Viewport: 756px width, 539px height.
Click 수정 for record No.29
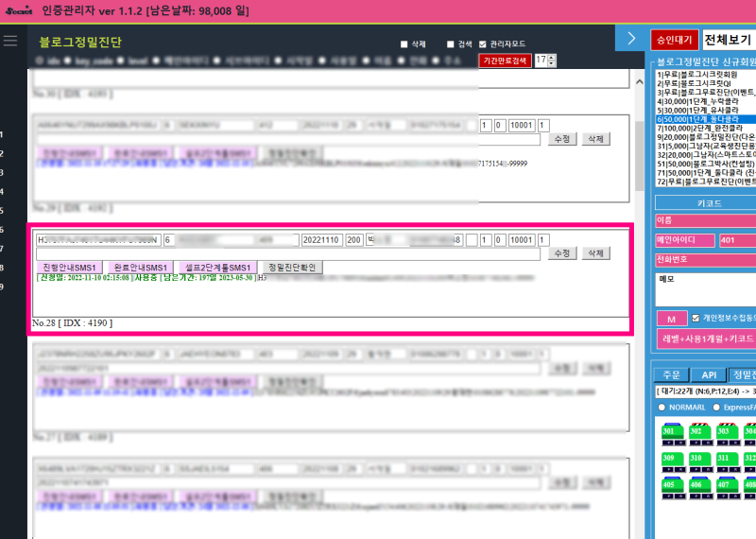[x=562, y=139]
